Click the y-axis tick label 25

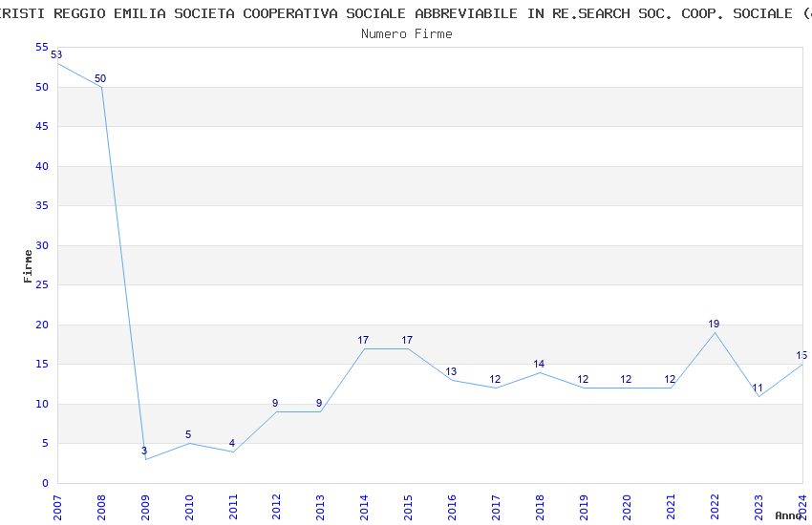click(42, 284)
